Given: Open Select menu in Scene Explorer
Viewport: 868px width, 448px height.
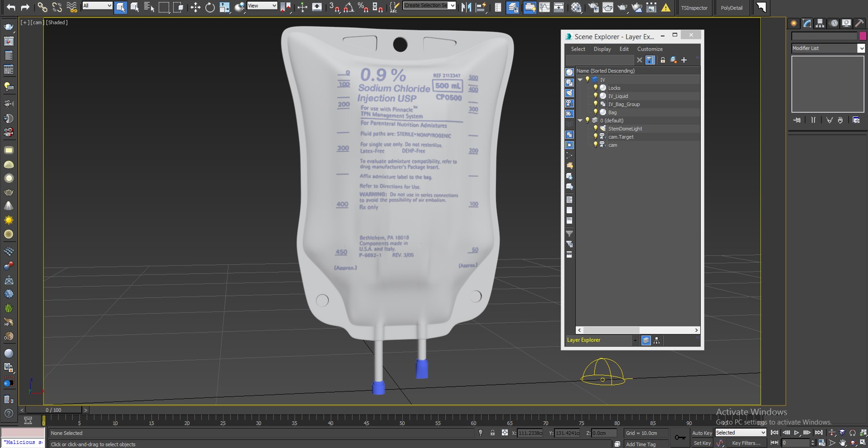Looking at the screenshot, I should point(578,49).
